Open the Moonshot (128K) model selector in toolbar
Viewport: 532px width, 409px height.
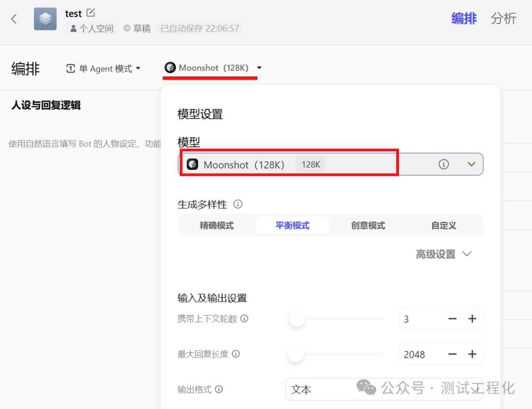tap(213, 68)
